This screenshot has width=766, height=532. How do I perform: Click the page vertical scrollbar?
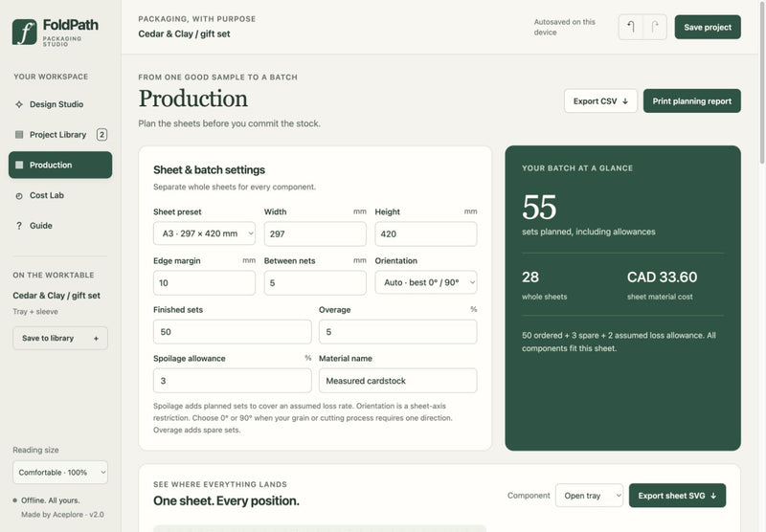762,83
